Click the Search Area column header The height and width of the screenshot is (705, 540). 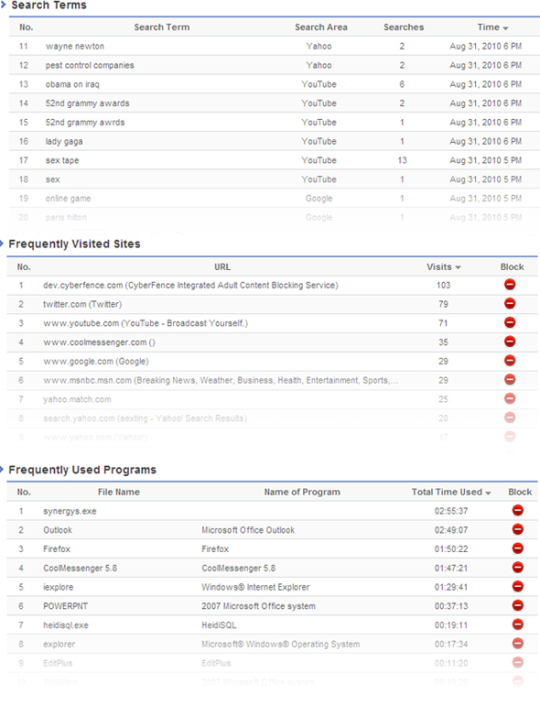[321, 27]
